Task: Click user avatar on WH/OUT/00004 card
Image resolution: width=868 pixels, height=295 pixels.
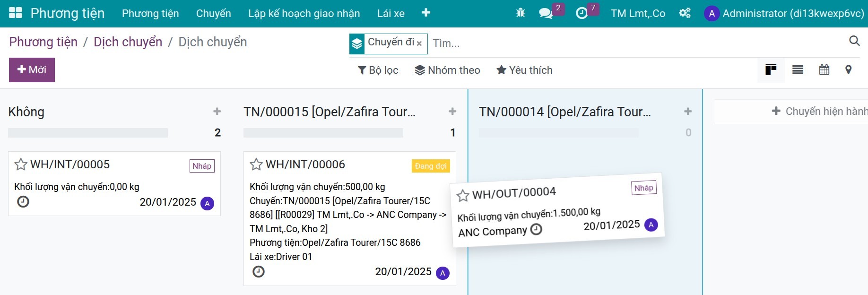Action: tap(651, 225)
